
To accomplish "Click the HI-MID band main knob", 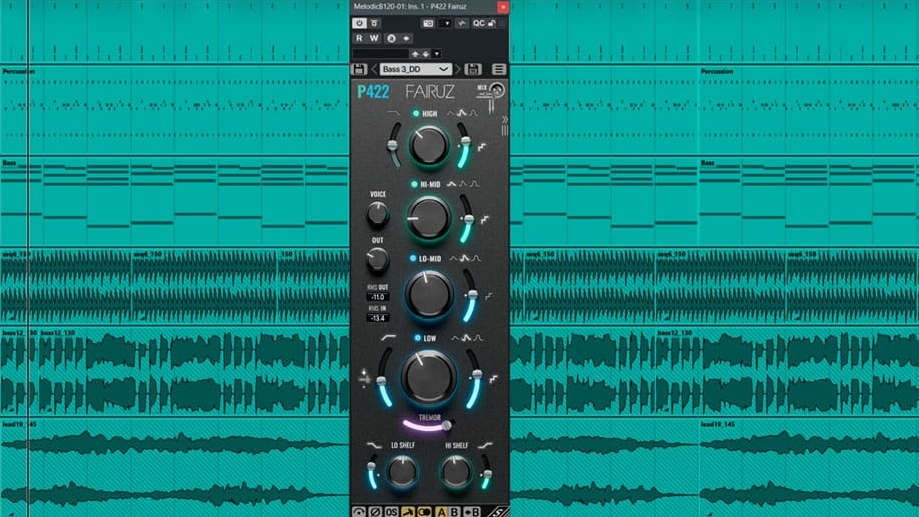I will coord(428,218).
